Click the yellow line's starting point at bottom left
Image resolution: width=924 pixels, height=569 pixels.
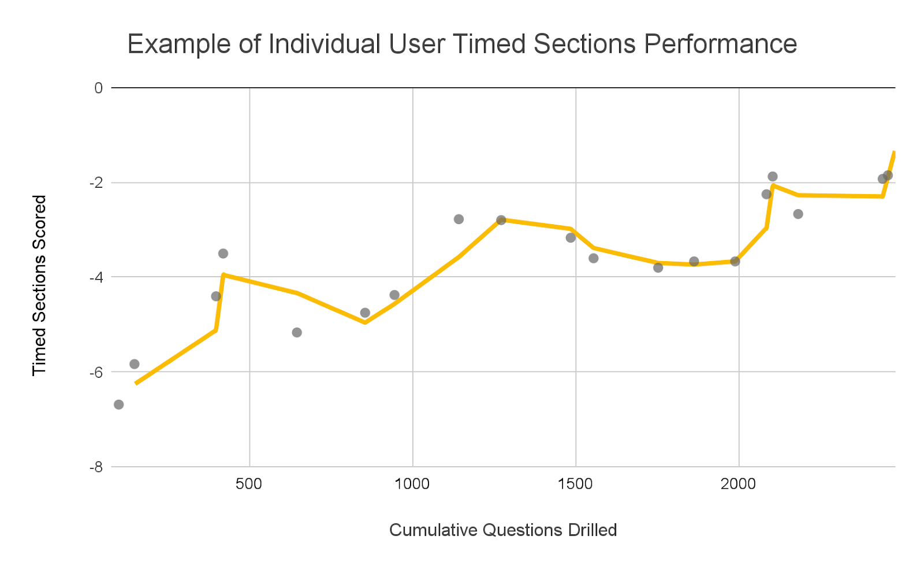[x=136, y=382]
